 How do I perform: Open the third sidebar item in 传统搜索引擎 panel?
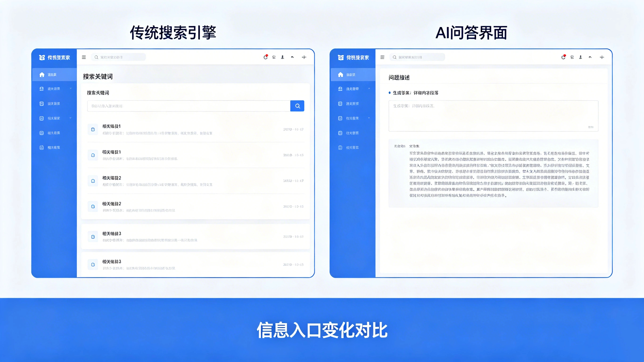point(54,104)
